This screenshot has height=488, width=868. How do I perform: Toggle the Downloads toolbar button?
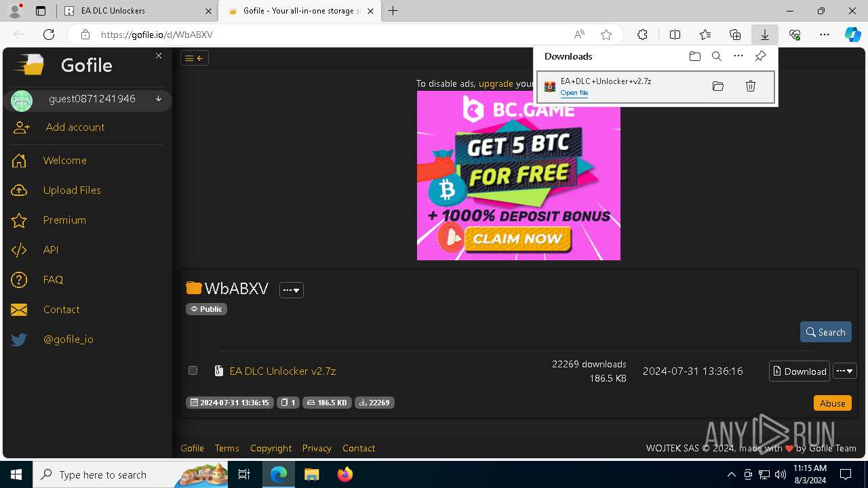764,35
